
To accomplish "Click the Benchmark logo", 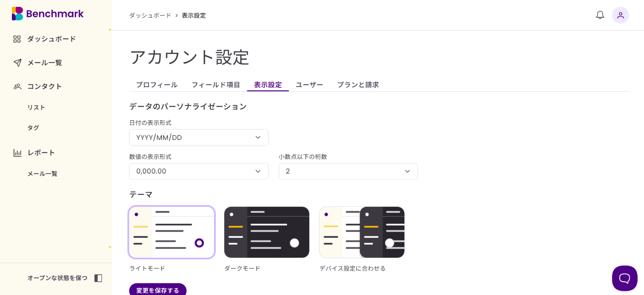I will tap(48, 14).
